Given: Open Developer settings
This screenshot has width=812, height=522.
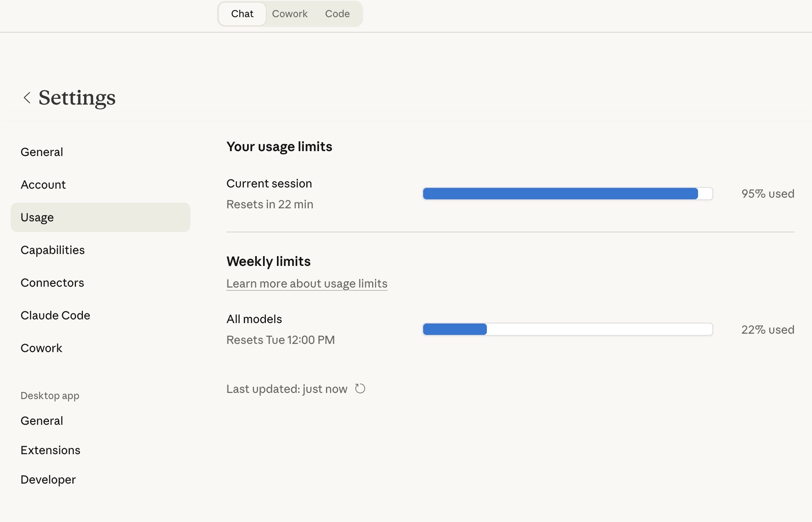Looking at the screenshot, I should (x=48, y=480).
